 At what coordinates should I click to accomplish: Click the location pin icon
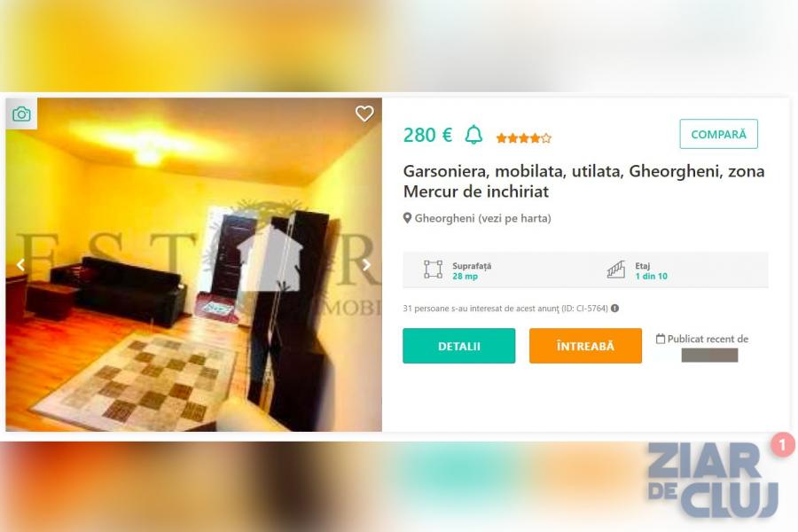tap(407, 218)
